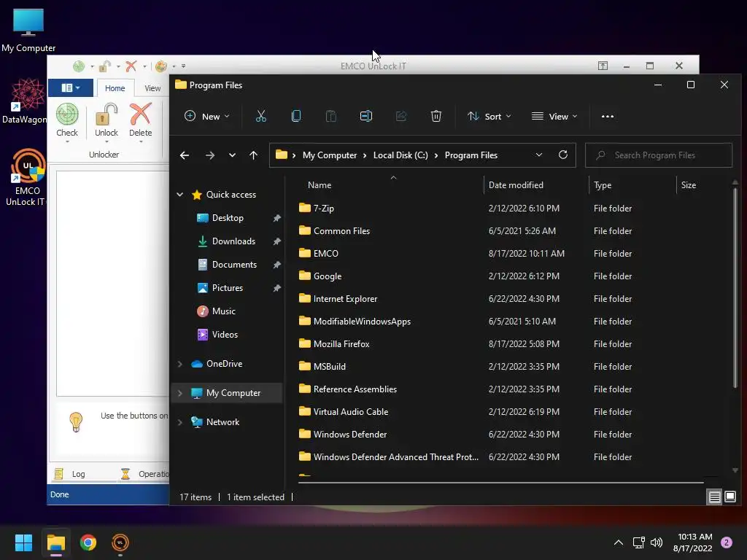Expand the Network tree node
Screen dimensions: 747x560
point(180,422)
